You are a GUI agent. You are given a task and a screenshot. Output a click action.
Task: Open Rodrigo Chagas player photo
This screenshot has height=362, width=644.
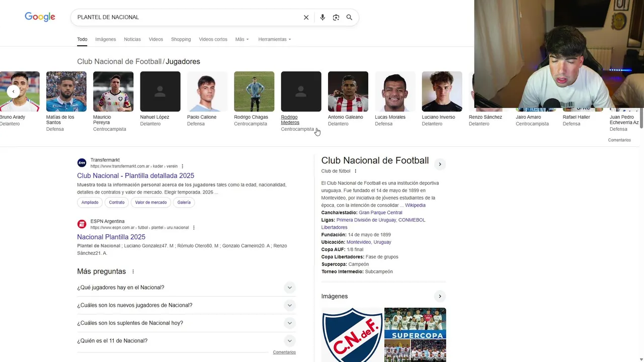(x=254, y=92)
